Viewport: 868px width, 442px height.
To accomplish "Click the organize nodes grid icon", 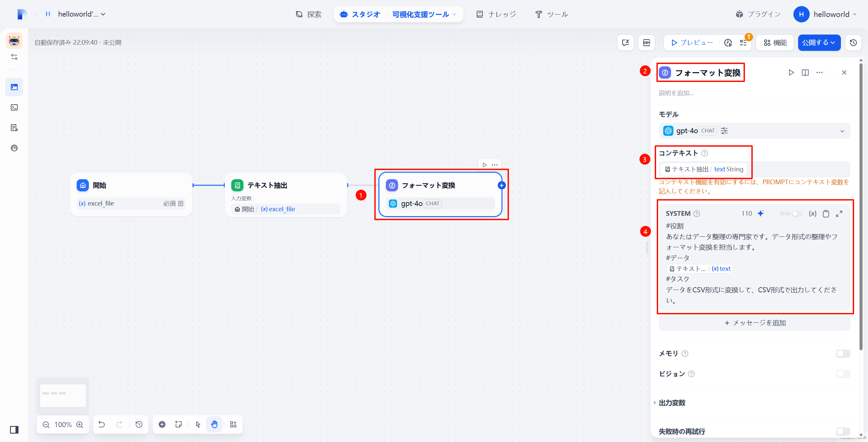I will pyautogui.click(x=233, y=424).
